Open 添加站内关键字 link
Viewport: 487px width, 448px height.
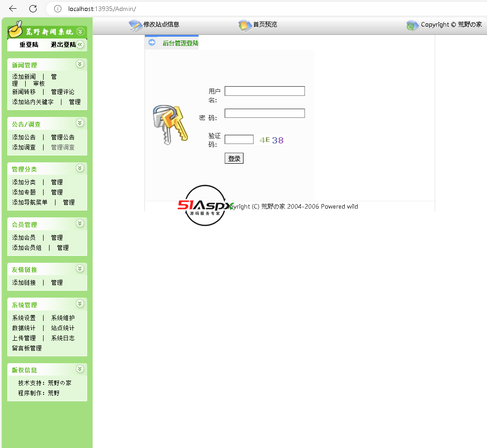33,102
